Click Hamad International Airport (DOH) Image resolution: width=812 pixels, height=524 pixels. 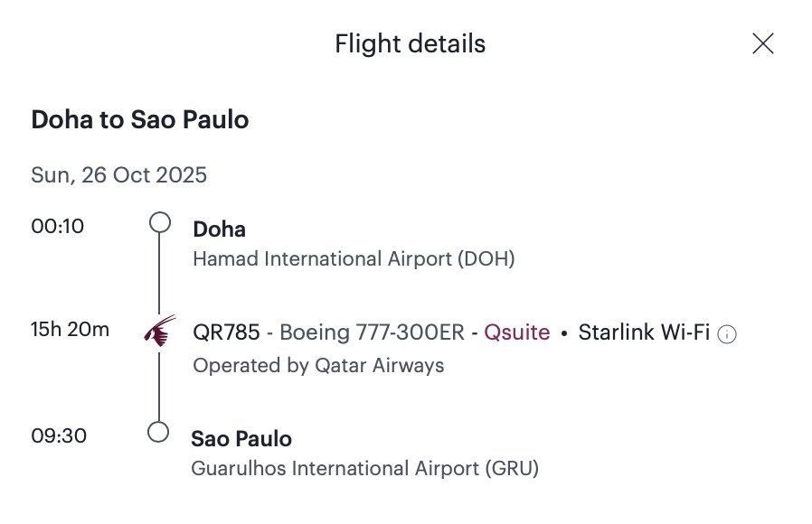[x=354, y=258]
